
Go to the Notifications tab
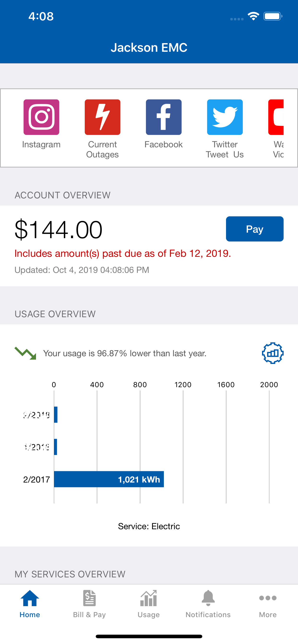click(x=208, y=603)
